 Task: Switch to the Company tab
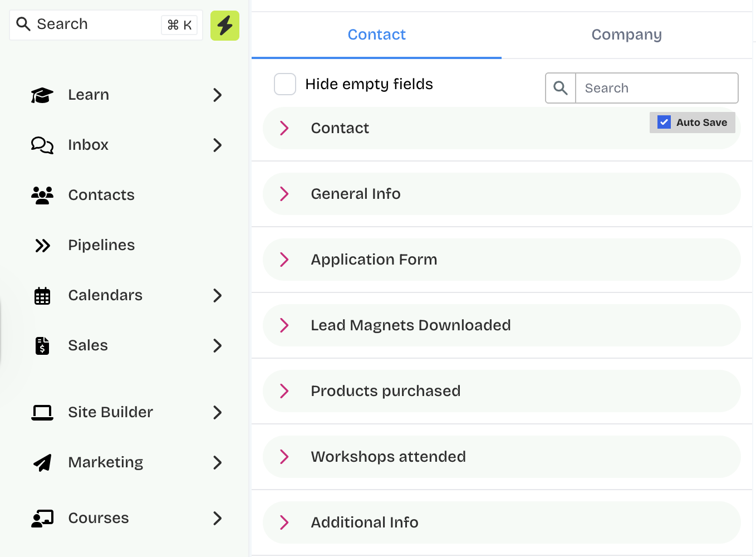coord(626,35)
